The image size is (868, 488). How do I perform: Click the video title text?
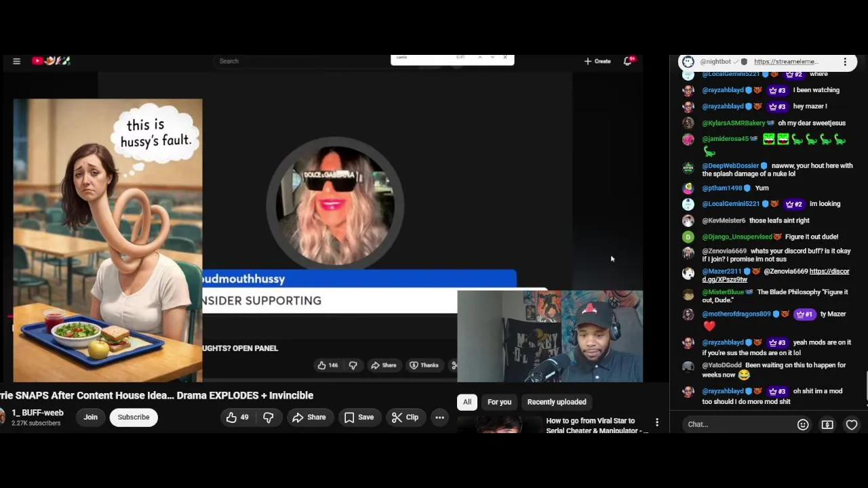tap(157, 396)
